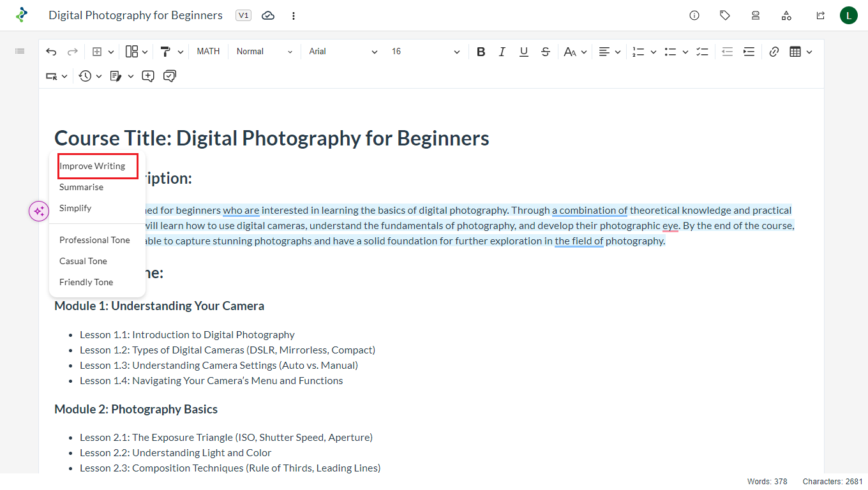The width and height of the screenshot is (868, 490).
Task: Expand the Arial font family dropdown
Action: coord(343,52)
